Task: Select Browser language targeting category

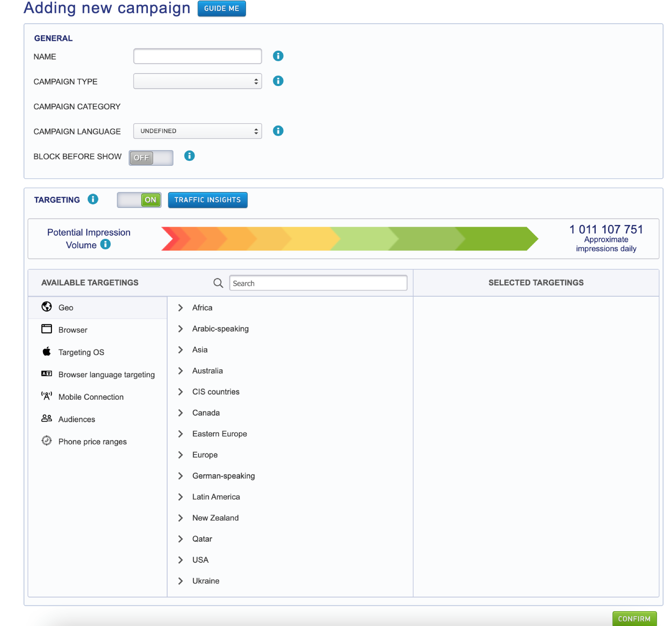Action: coord(98,375)
